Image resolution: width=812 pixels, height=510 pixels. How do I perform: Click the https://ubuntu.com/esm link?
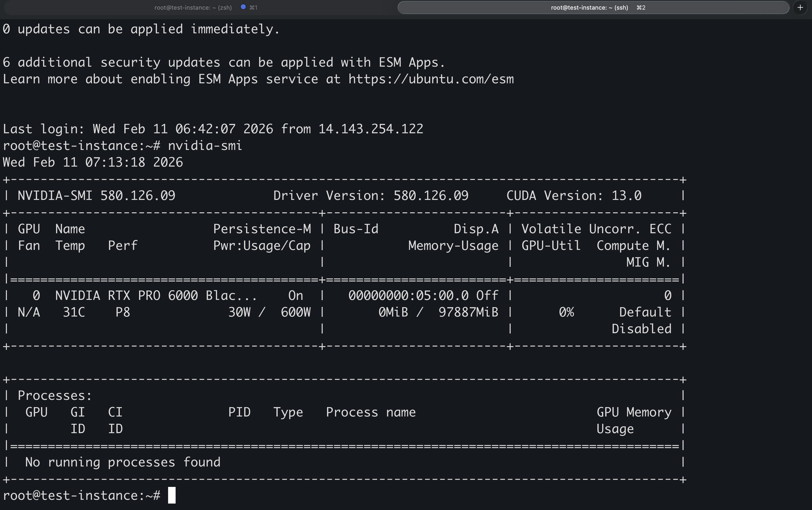pyautogui.click(x=431, y=79)
